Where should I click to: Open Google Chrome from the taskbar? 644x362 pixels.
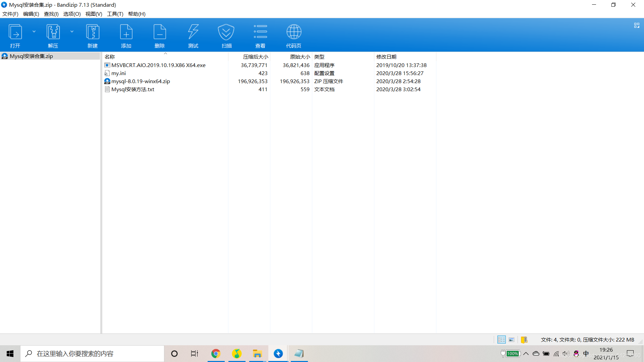[216, 354]
